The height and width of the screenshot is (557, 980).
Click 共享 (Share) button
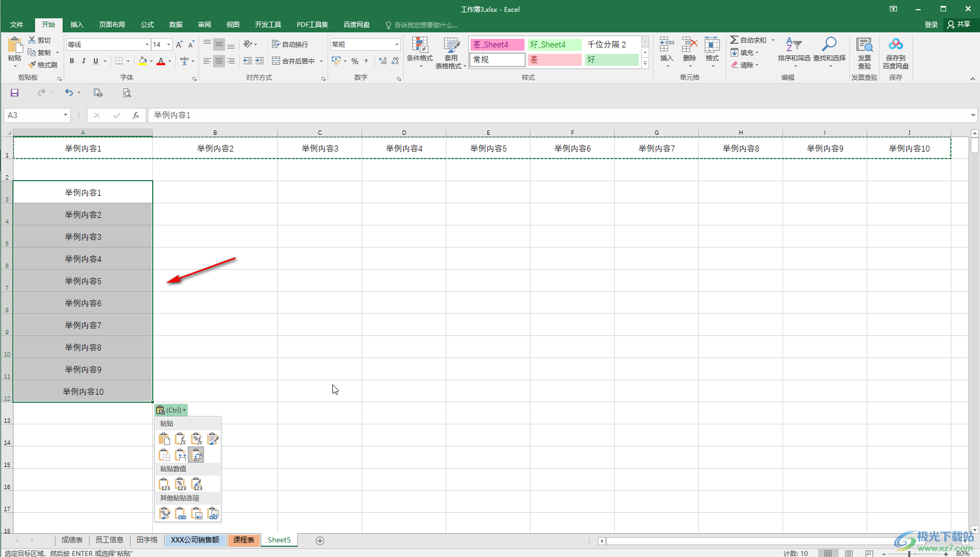pos(959,24)
